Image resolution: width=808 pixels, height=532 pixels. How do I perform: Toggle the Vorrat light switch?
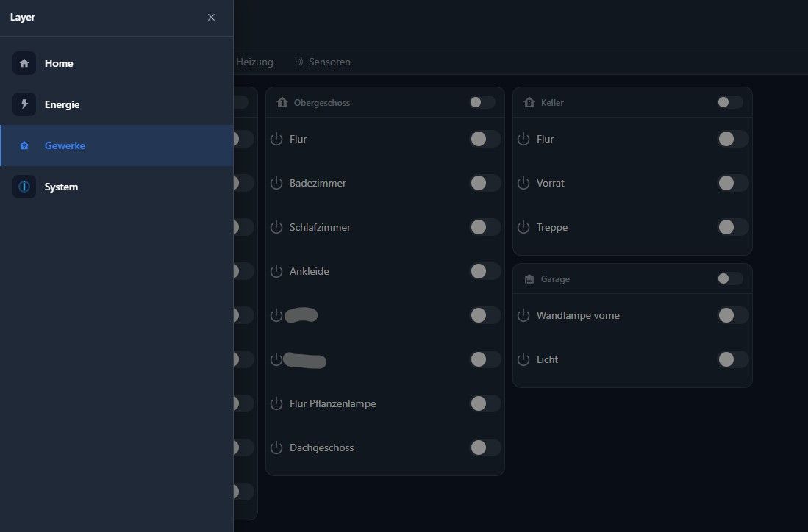click(x=733, y=183)
